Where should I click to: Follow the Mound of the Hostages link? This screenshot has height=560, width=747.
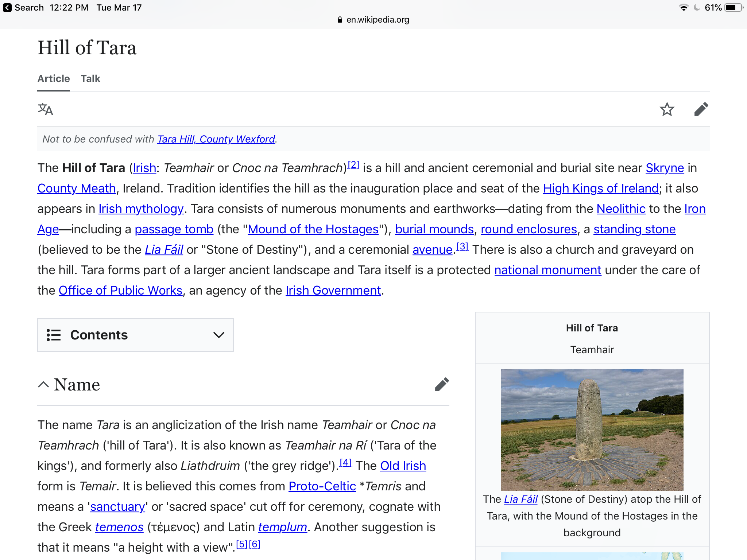click(x=313, y=229)
